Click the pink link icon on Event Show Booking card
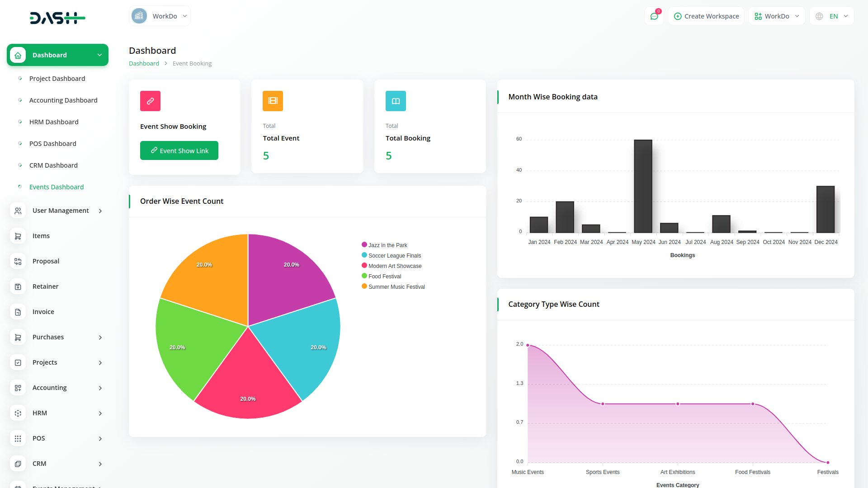868x488 pixels. [x=150, y=101]
